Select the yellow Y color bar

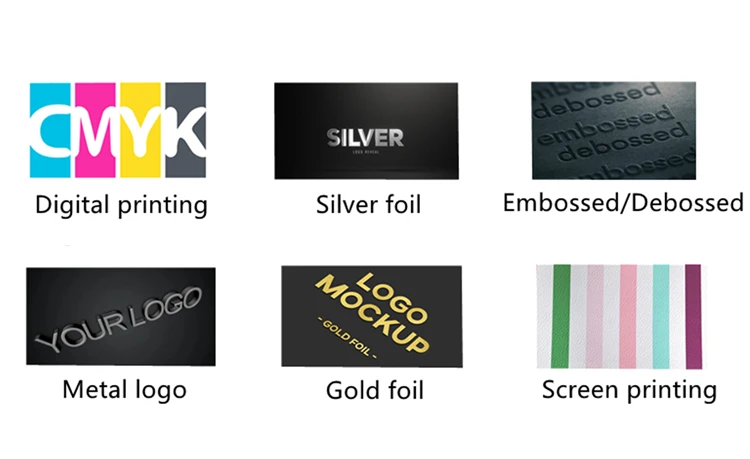141,130
